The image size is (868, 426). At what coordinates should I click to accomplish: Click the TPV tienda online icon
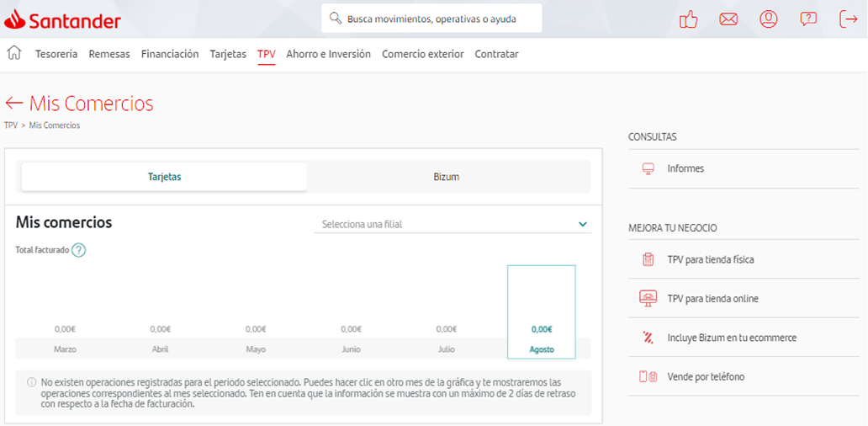tap(648, 298)
